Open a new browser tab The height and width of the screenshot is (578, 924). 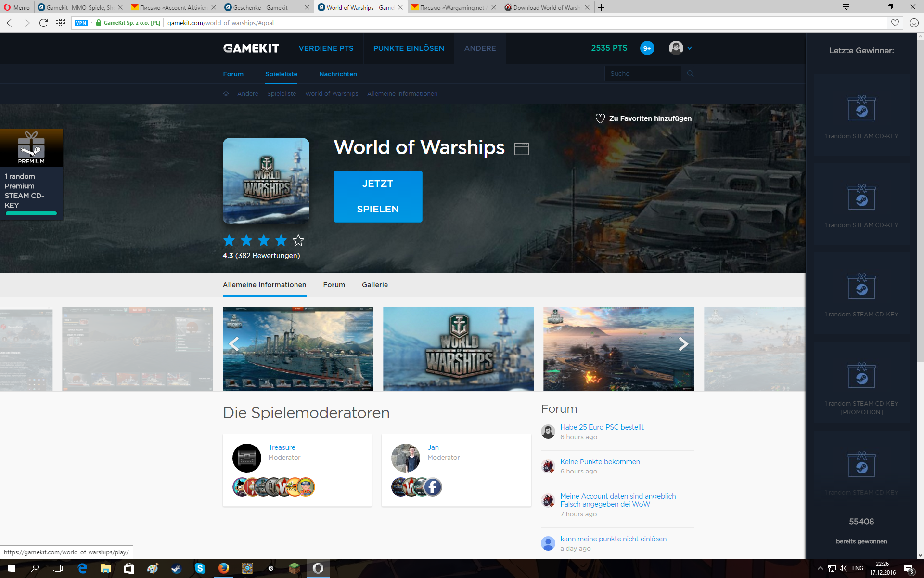pyautogui.click(x=602, y=7)
